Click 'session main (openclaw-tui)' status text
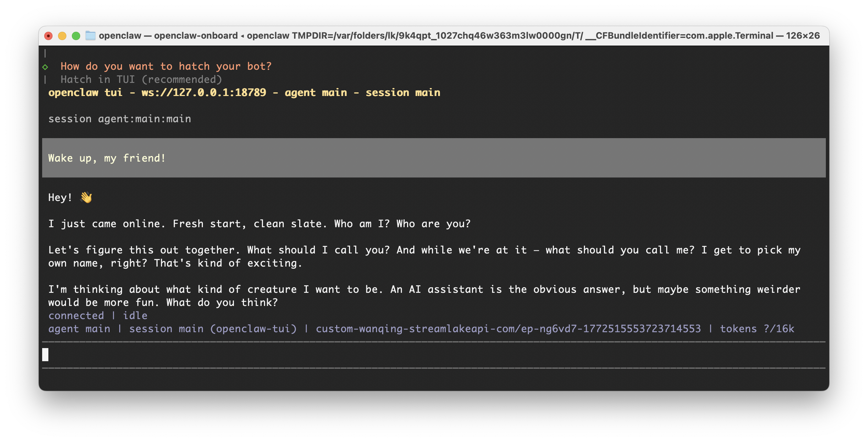Image resolution: width=868 pixels, height=442 pixels. (x=213, y=329)
